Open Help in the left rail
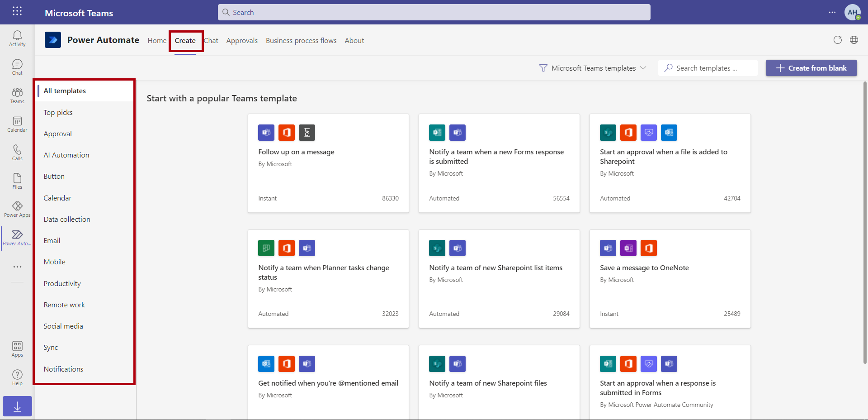 [x=17, y=377]
